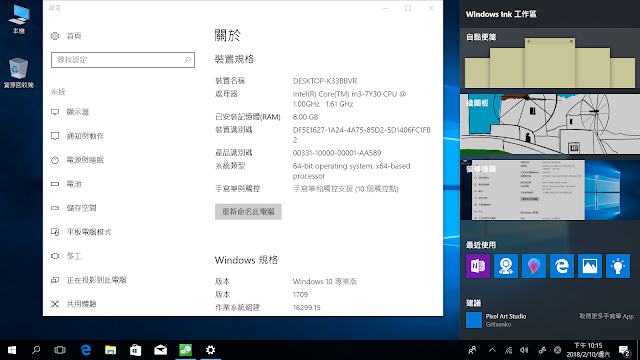Open Screen sketch thumbnail in Ink Workspace
The image size is (640, 360).
tap(550, 190)
